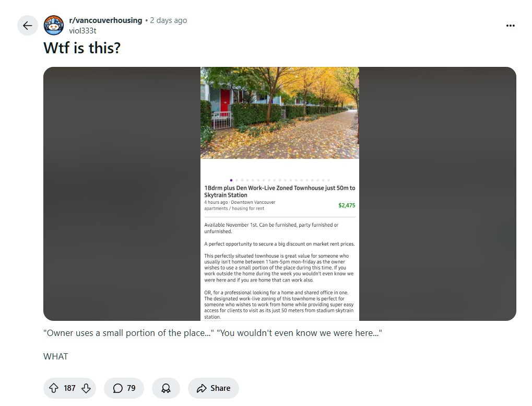The width and height of the screenshot is (532, 406).
Task: Click the Share button
Action: pos(214,388)
